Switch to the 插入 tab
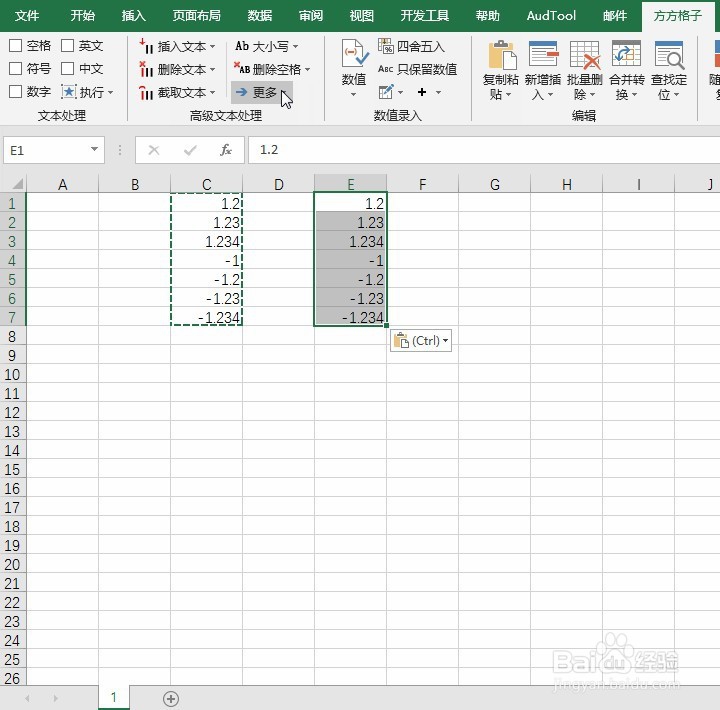The height and width of the screenshot is (710, 720). click(134, 16)
